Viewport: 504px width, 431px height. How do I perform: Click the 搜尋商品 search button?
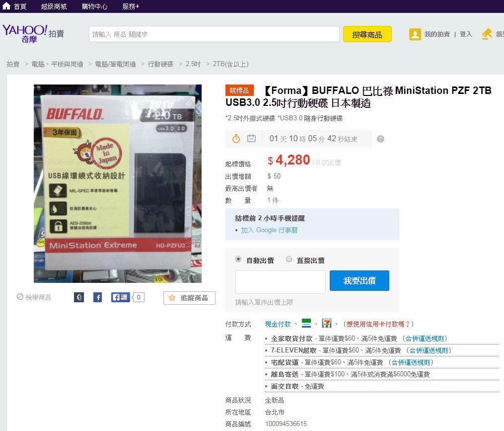[x=367, y=34]
